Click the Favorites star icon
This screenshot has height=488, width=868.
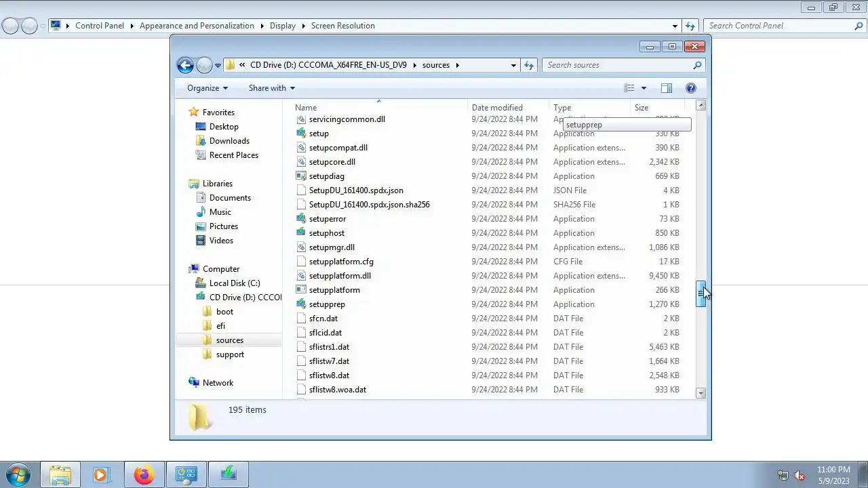tap(194, 113)
